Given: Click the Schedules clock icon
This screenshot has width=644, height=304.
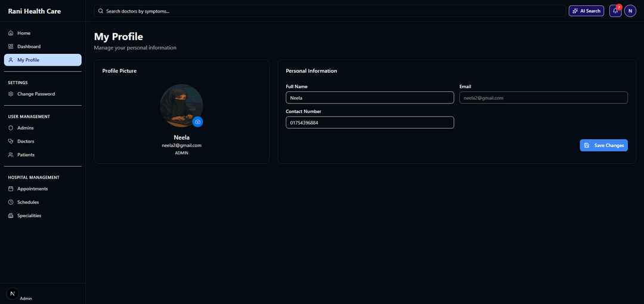Looking at the screenshot, I should 11,202.
